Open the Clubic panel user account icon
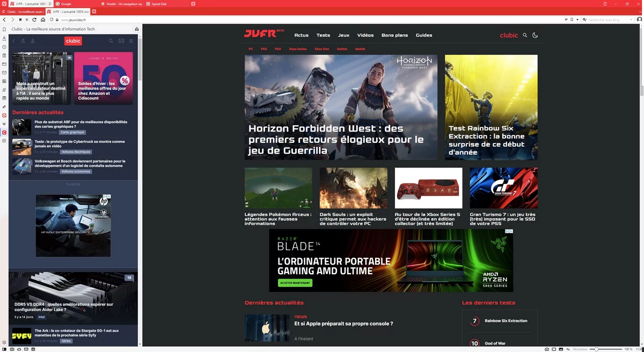This screenshot has height=352, width=644. coord(33,41)
